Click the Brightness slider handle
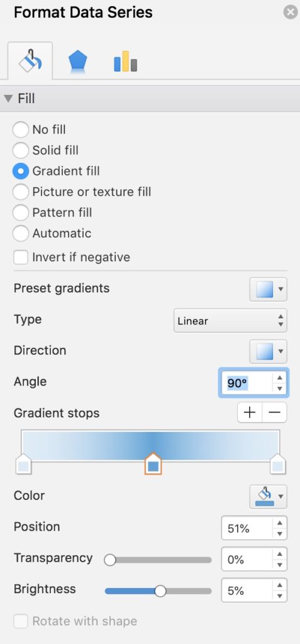Viewport: 300px width, 644px height. click(160, 591)
